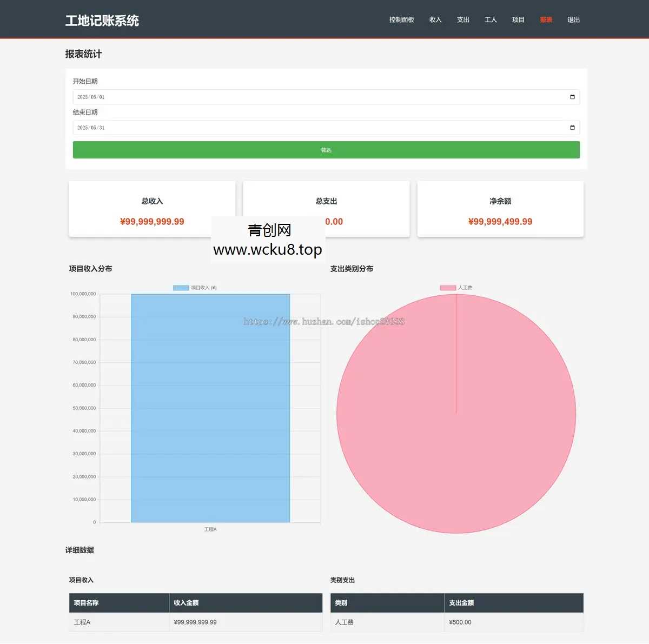Open the 项目 navigation link

(x=518, y=20)
